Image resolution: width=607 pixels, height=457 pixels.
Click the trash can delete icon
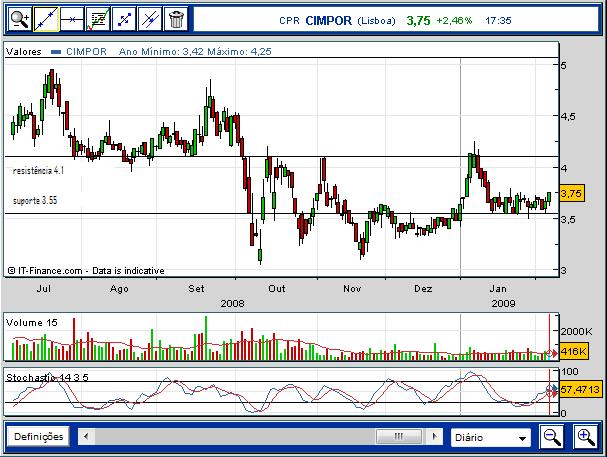point(176,19)
